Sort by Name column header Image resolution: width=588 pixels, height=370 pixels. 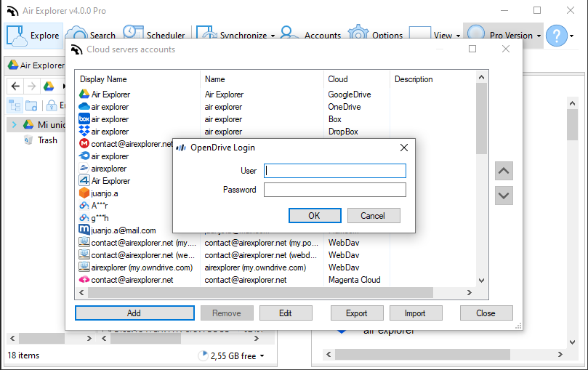click(215, 79)
